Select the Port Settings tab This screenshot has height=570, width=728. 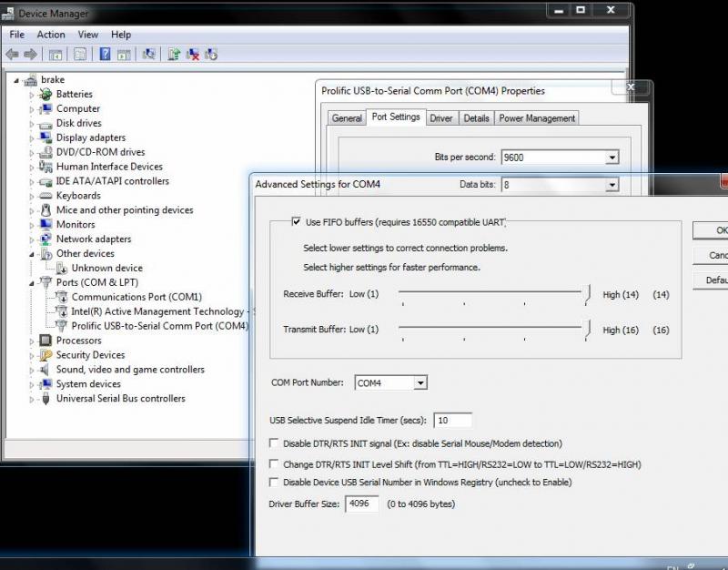(x=396, y=117)
